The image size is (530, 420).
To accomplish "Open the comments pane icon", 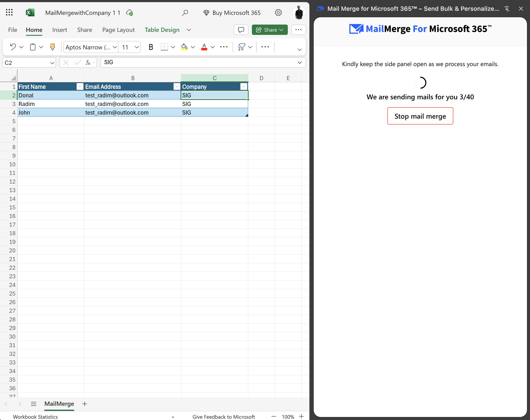I will tap(241, 30).
